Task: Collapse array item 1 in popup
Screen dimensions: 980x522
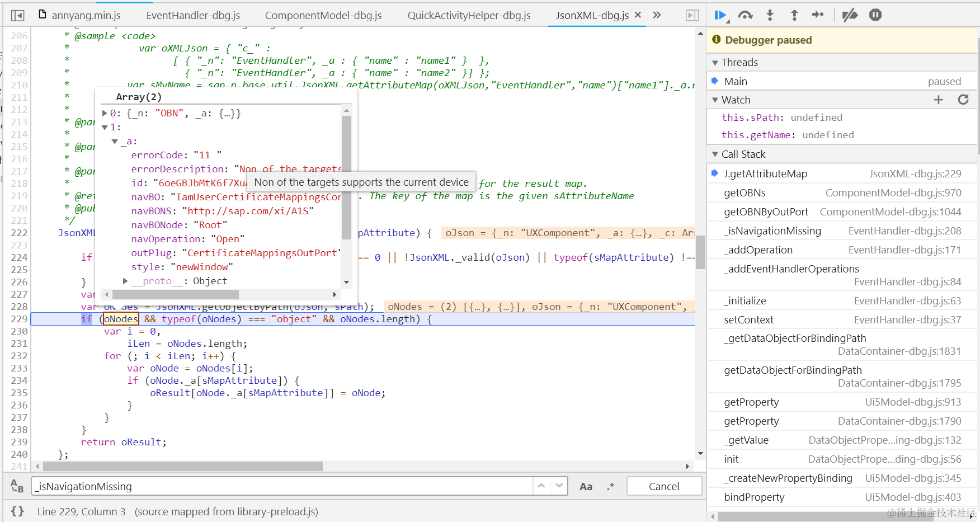Action: pyautogui.click(x=105, y=128)
